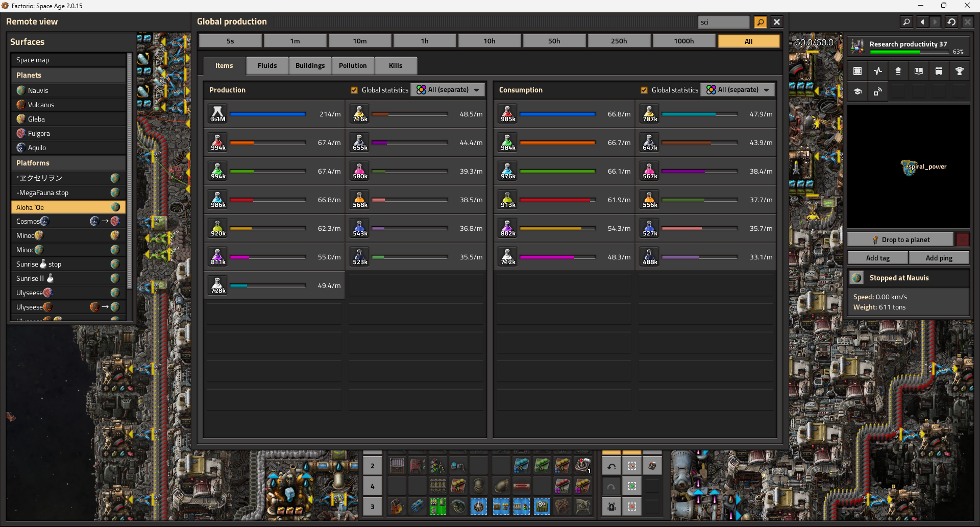Click the 66.8/m consumption bar

coord(557,114)
